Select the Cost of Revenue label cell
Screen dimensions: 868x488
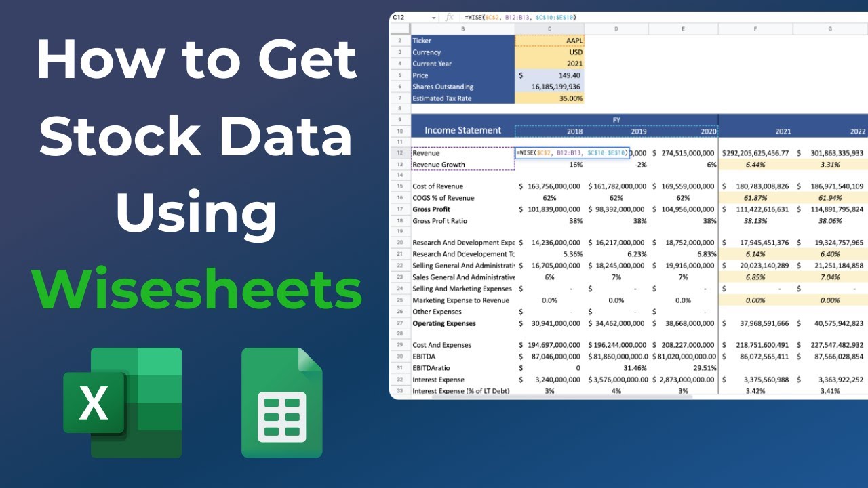click(x=462, y=186)
